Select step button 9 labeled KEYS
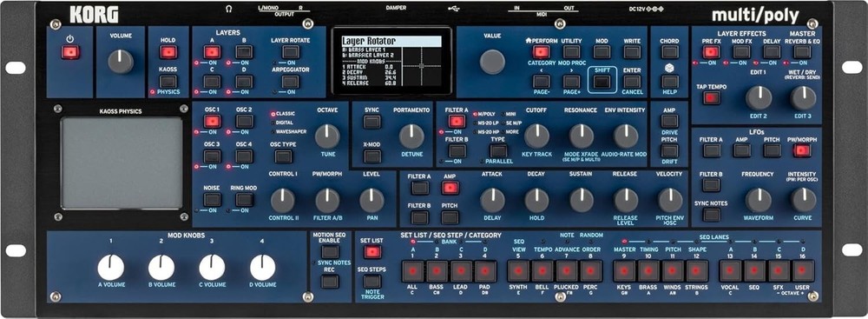The image size is (868, 319). coord(624,270)
